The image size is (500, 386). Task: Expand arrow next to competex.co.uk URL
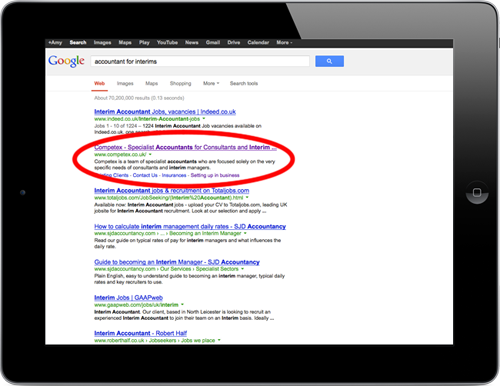150,154
